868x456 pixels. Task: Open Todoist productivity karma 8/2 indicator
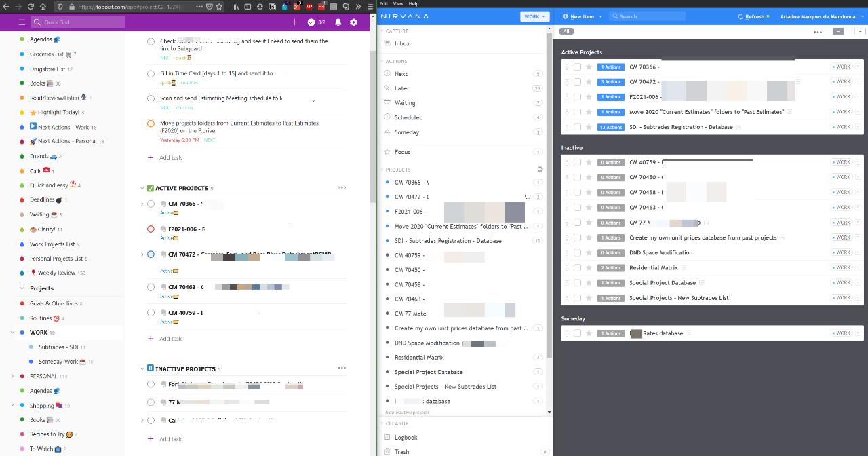point(317,22)
